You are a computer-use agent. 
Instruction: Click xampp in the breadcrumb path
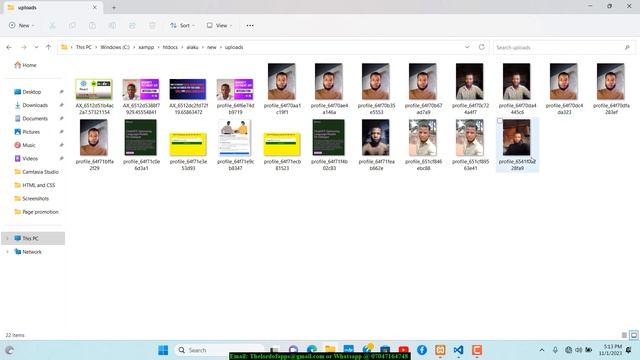pos(146,47)
